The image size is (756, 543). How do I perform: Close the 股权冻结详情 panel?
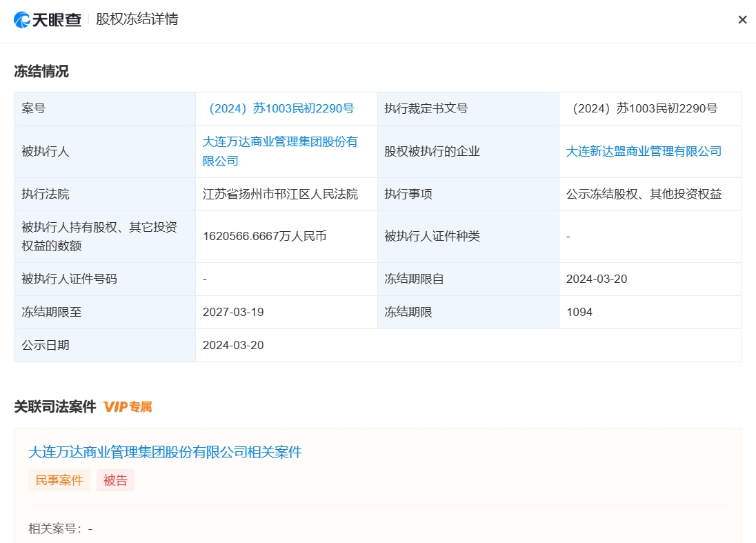(742, 20)
